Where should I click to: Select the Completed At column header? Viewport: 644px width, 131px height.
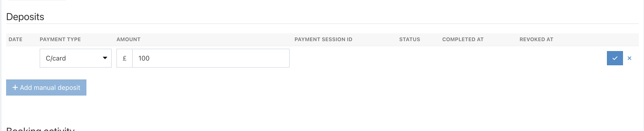coord(463,39)
